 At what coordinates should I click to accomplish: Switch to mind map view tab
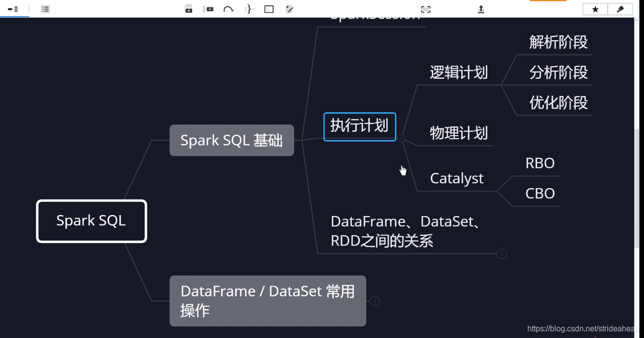[x=13, y=9]
